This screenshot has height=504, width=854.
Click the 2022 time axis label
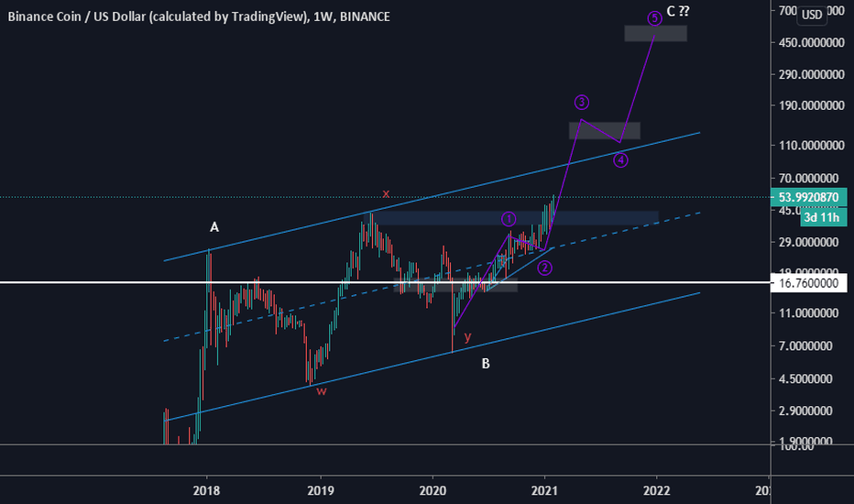[656, 491]
